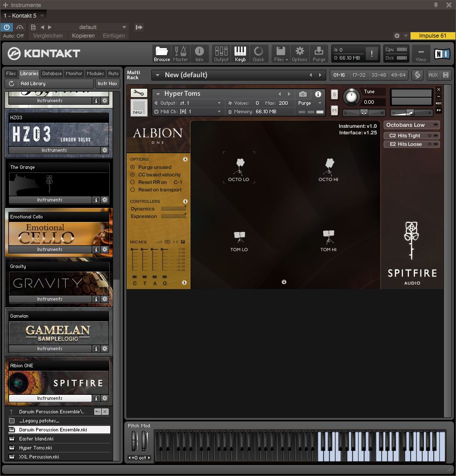This screenshot has width=456, height=476.
Task: Solo the Hyper Toms instrument
Action: (334, 94)
